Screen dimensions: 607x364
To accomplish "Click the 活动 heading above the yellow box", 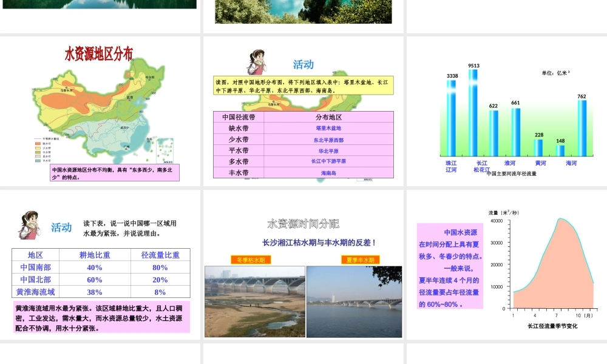I will (x=303, y=64).
